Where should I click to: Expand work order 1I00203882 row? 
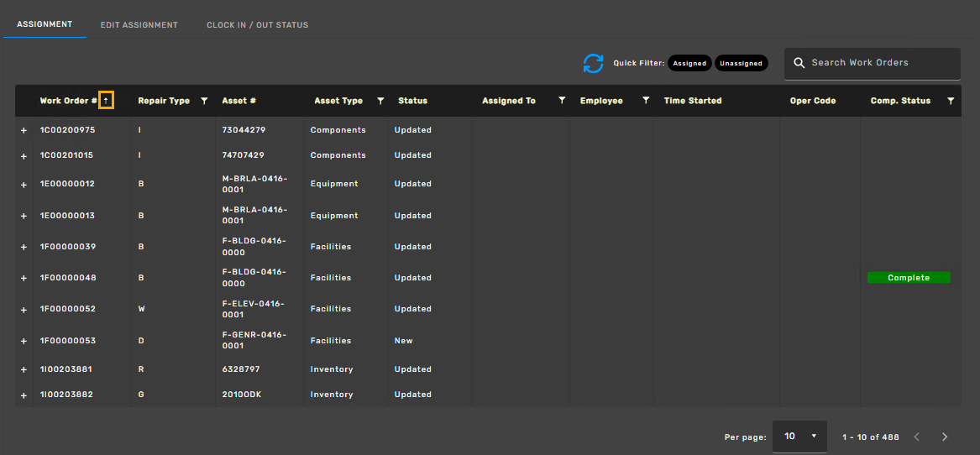[24, 395]
